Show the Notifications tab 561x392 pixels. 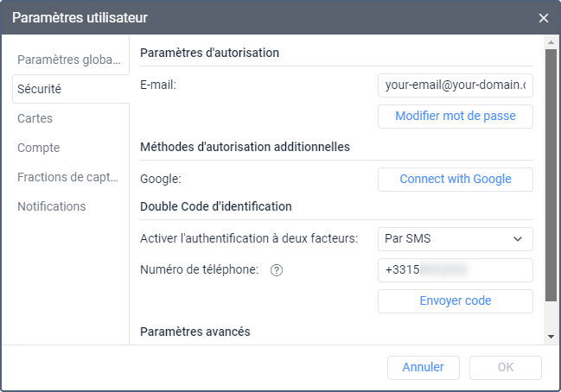click(x=71, y=206)
